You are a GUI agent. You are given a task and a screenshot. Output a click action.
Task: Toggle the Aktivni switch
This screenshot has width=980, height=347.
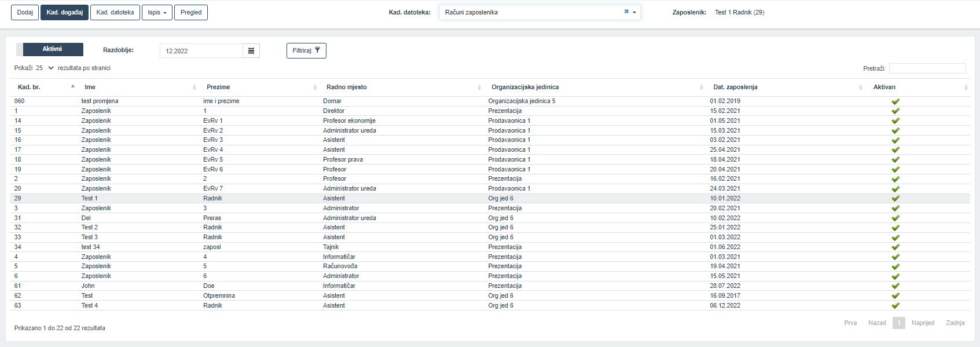click(50, 49)
